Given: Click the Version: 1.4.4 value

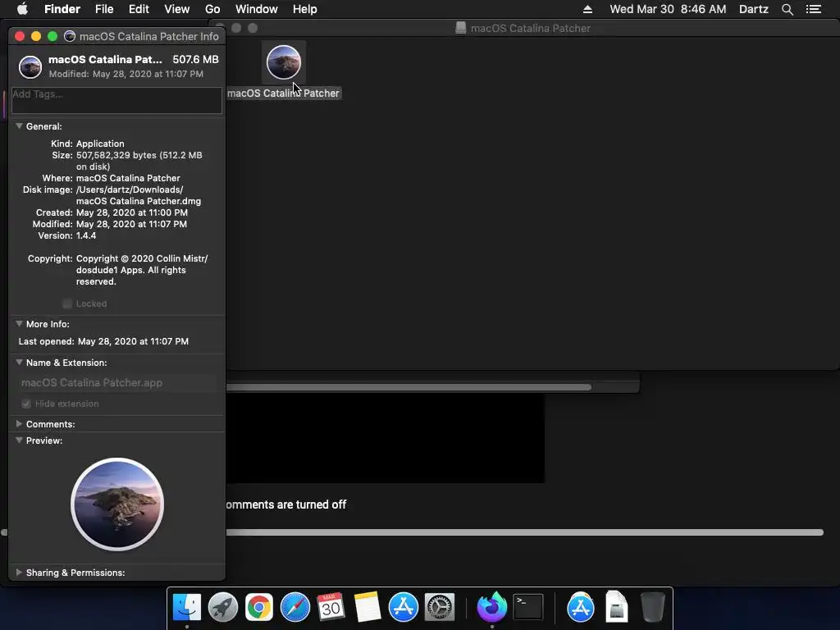Looking at the screenshot, I should pos(86,235).
